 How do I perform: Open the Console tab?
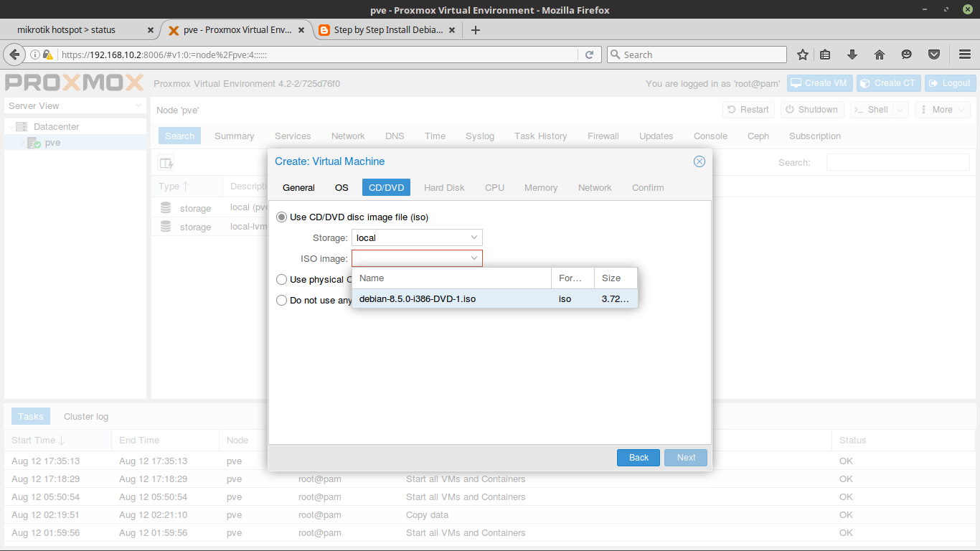pyautogui.click(x=710, y=136)
